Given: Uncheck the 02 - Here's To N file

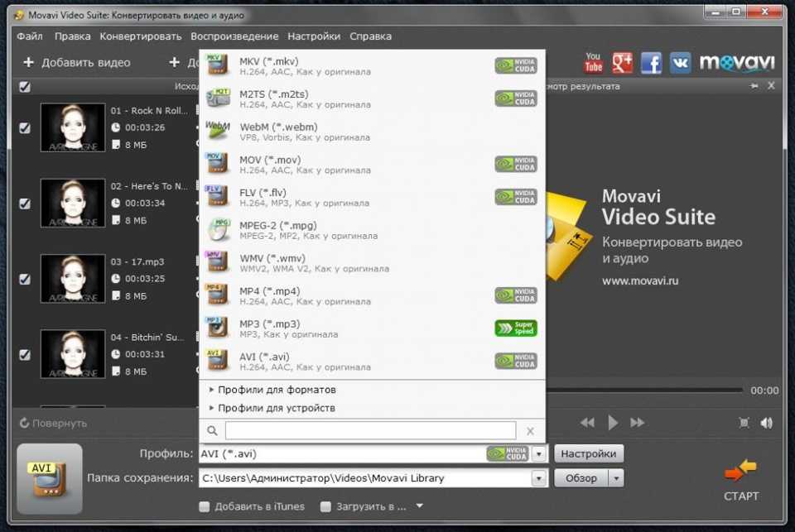Looking at the screenshot, I should click(24, 204).
